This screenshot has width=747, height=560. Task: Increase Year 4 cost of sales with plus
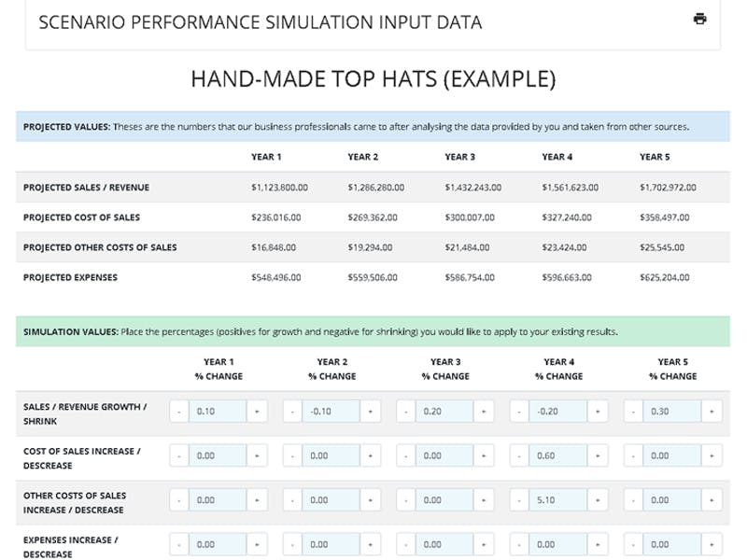[x=598, y=455]
